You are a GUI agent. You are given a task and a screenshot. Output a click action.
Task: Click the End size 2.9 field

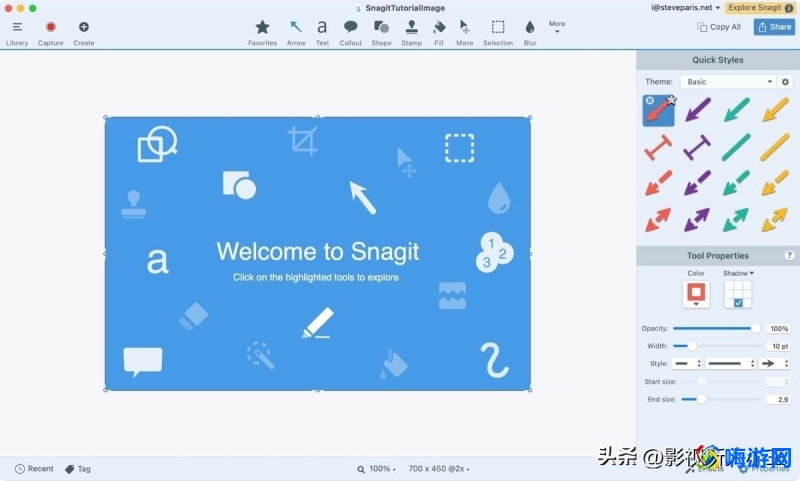tap(778, 399)
